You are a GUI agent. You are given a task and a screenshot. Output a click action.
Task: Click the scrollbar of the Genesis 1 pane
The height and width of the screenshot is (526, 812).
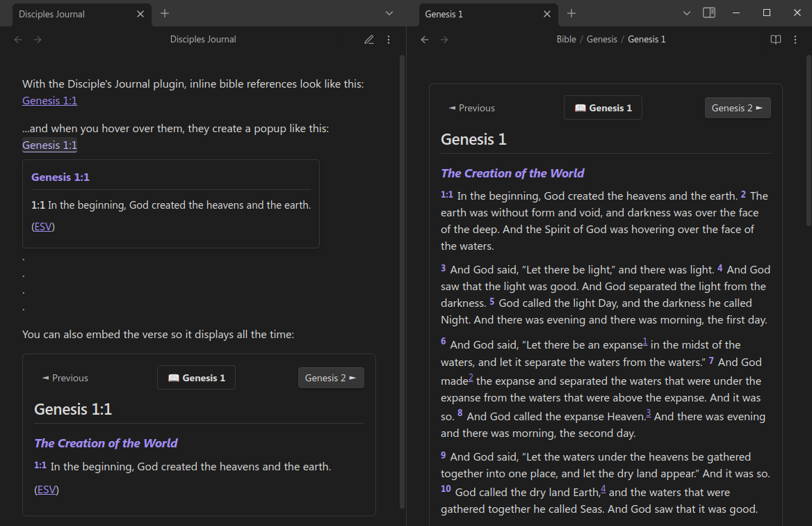pyautogui.click(x=809, y=140)
